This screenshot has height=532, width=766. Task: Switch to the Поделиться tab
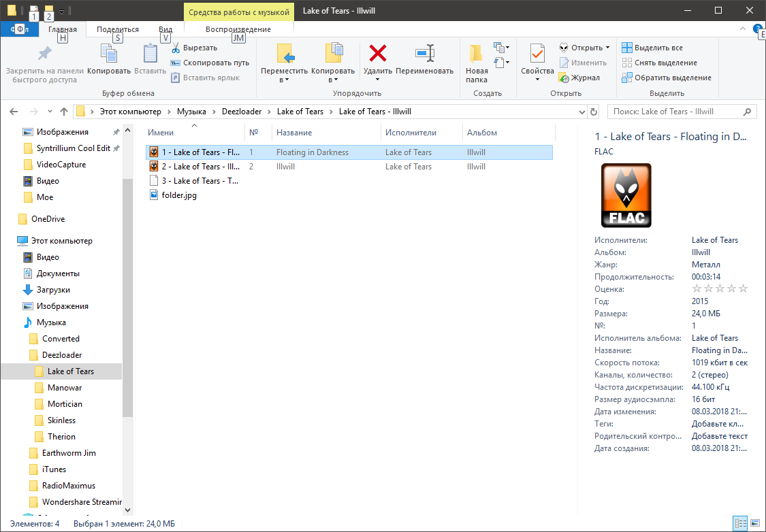pos(118,29)
